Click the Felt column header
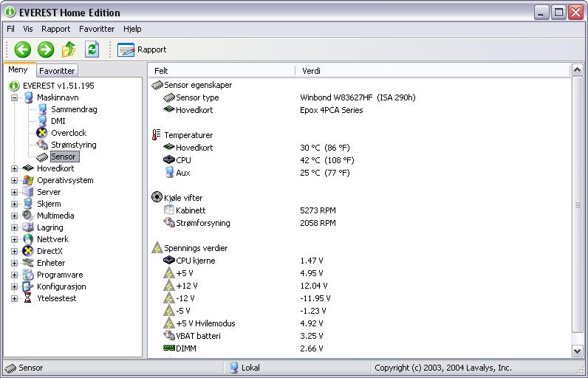The height and width of the screenshot is (378, 588). (222, 71)
